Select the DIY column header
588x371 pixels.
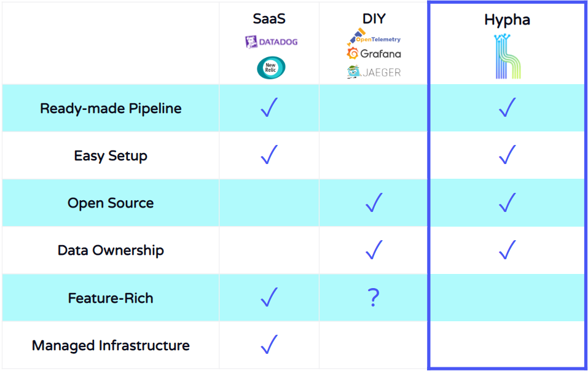[374, 18]
